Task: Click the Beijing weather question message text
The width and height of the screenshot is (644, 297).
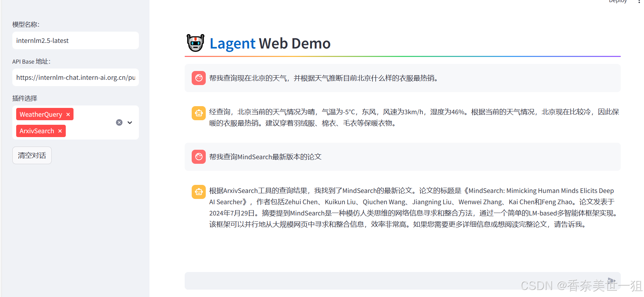Action: 324,78
